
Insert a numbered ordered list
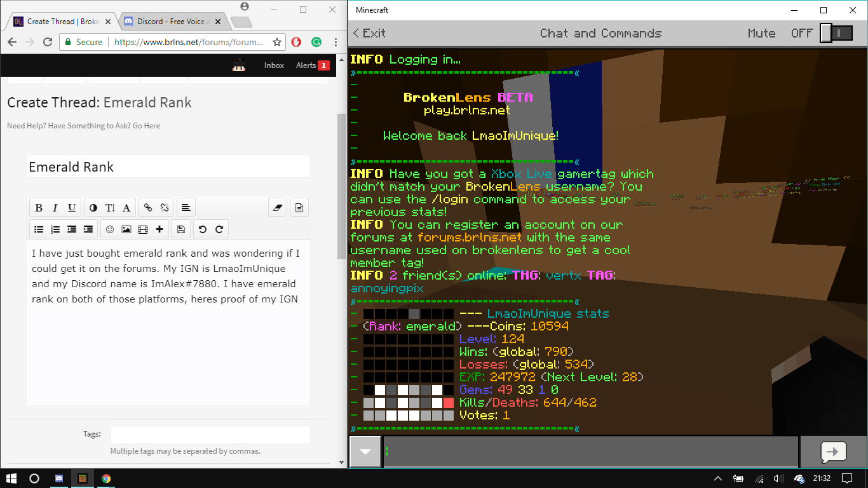point(55,229)
